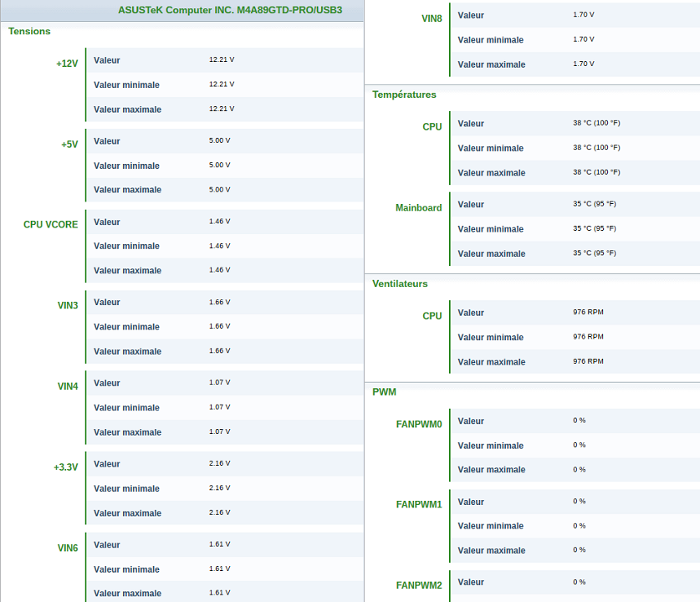Click the CPU label under Ventilateurs
Image resolution: width=700 pixels, height=602 pixels.
point(432,316)
